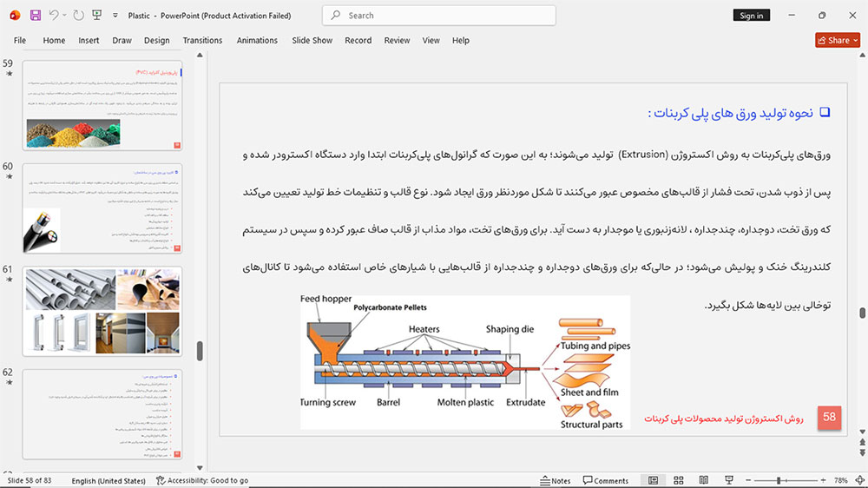Click the Redo icon in quick access toolbar
Viewport: 868px width, 488px height.
79,16
